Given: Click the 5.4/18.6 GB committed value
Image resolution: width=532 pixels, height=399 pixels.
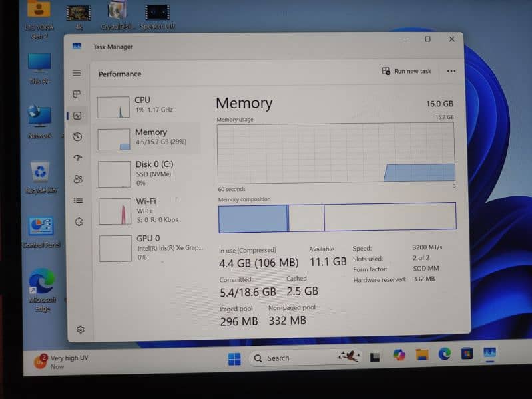Looking at the screenshot, I should point(248,292).
